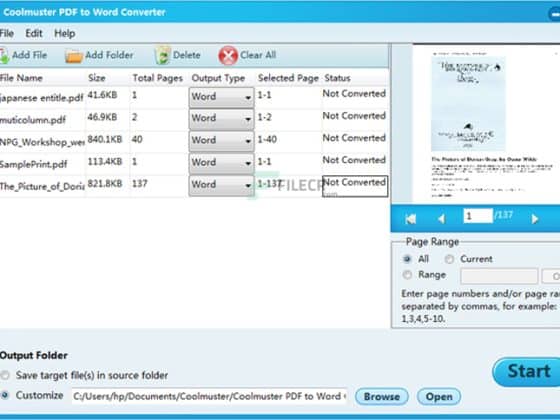Open Output Type dropdown for NPG_Workshop file
Viewport: 560px width, 420px height.
(x=221, y=141)
